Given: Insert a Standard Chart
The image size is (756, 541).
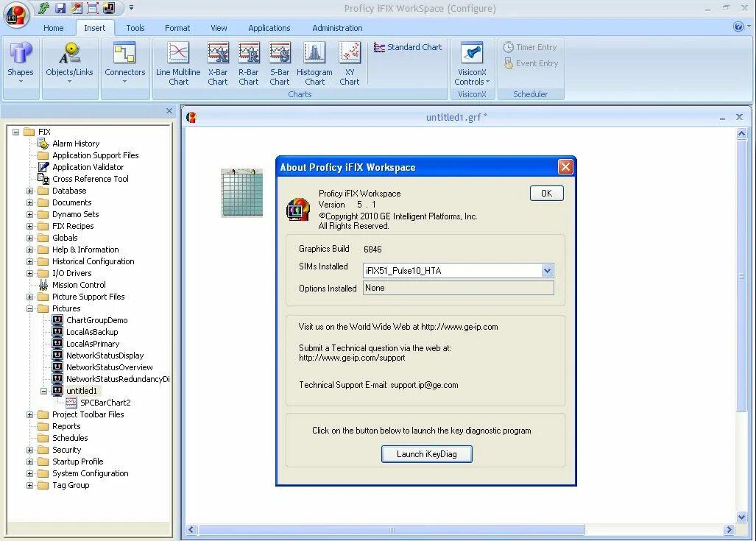Looking at the screenshot, I should tap(408, 47).
